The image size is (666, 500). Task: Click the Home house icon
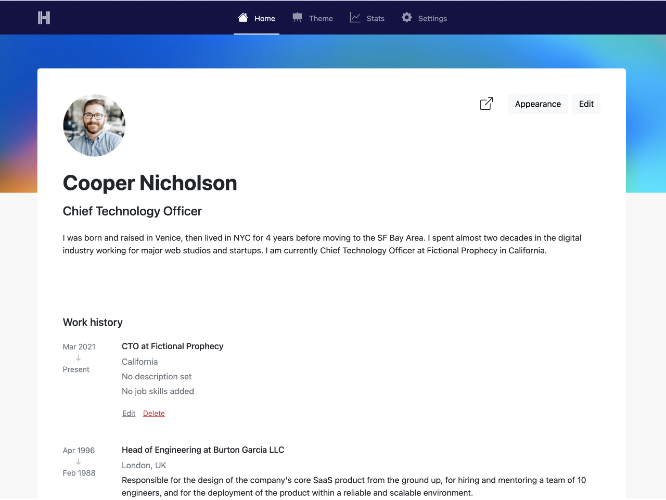point(243,17)
